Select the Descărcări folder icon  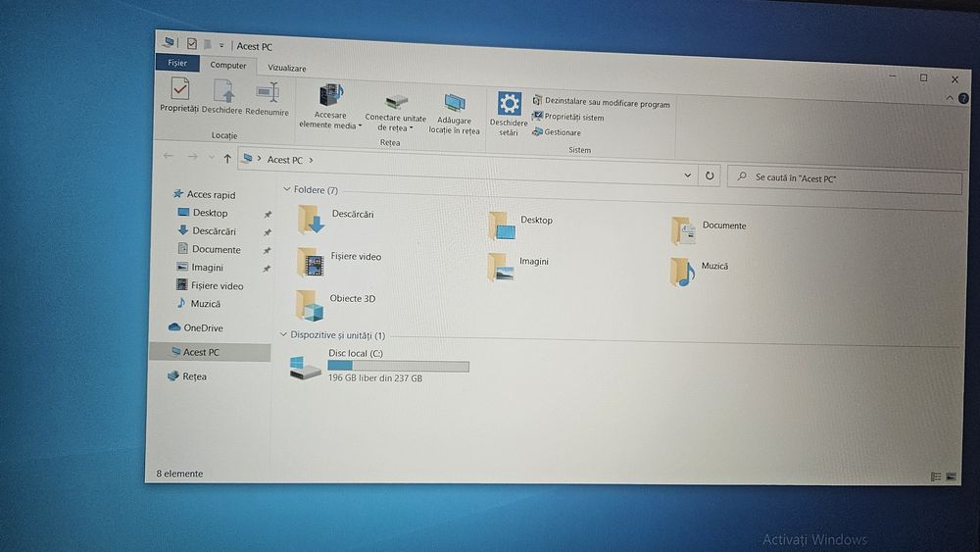pos(311,220)
